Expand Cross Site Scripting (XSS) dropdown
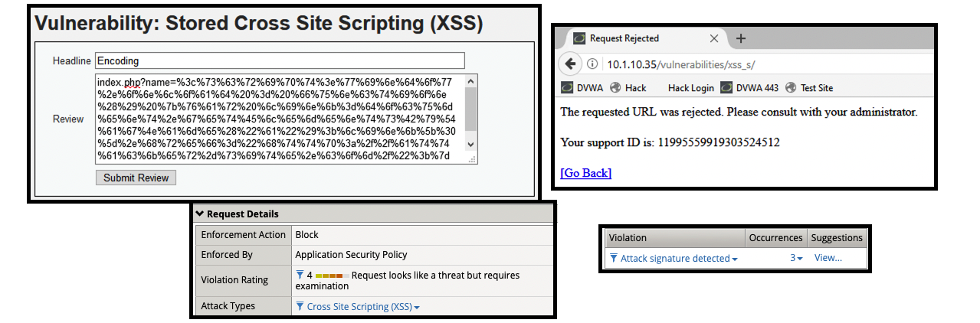Screen dimensions: 980x323 click(417, 308)
